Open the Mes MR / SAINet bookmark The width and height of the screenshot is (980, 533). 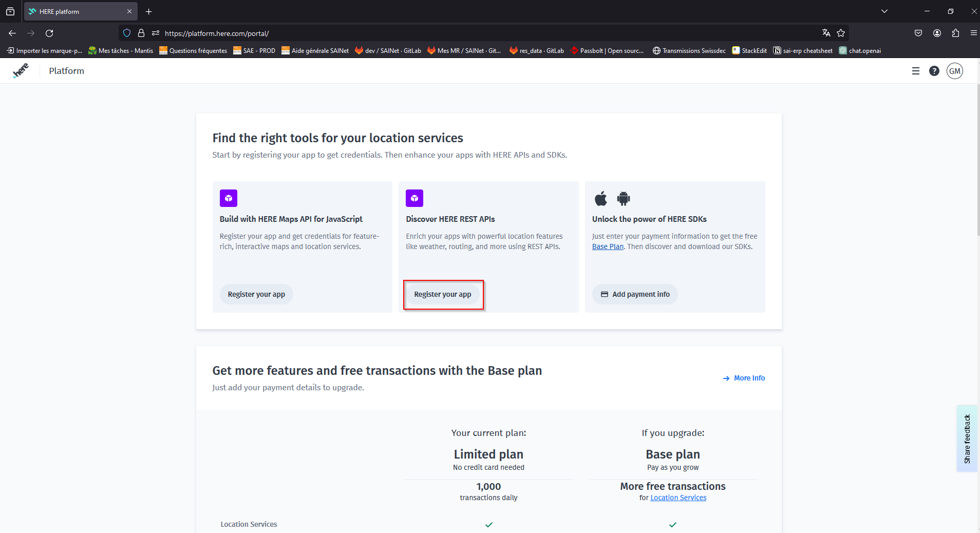464,51
